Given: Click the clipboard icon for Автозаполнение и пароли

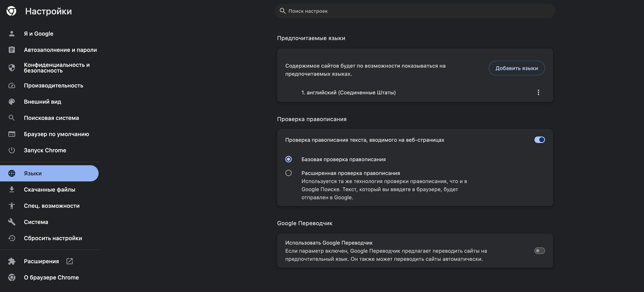Looking at the screenshot, I should 12,50.
